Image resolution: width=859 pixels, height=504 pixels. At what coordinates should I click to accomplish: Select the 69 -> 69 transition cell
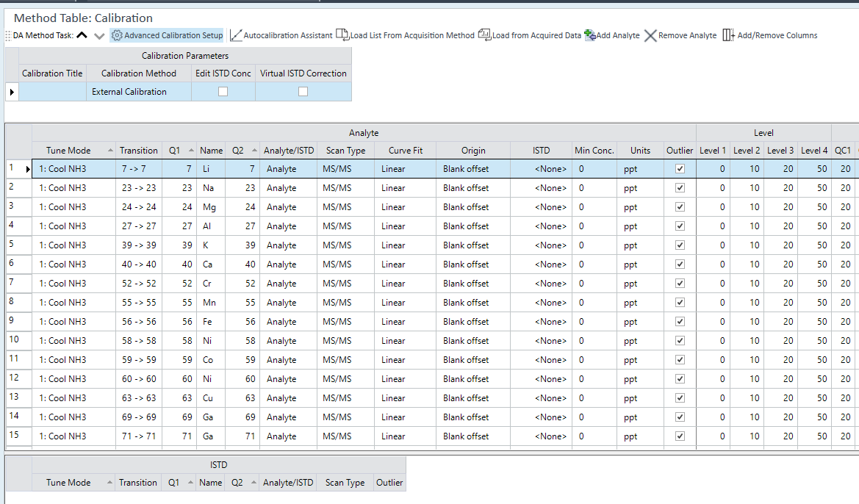139,417
